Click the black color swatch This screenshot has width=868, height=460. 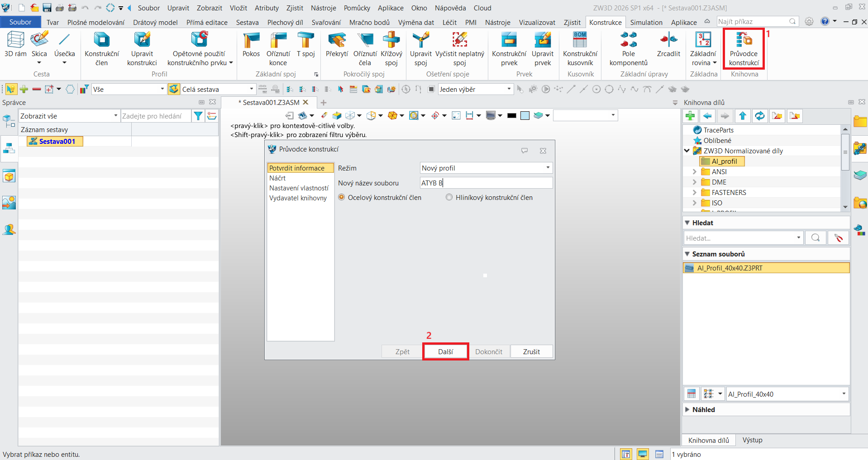[x=512, y=116]
